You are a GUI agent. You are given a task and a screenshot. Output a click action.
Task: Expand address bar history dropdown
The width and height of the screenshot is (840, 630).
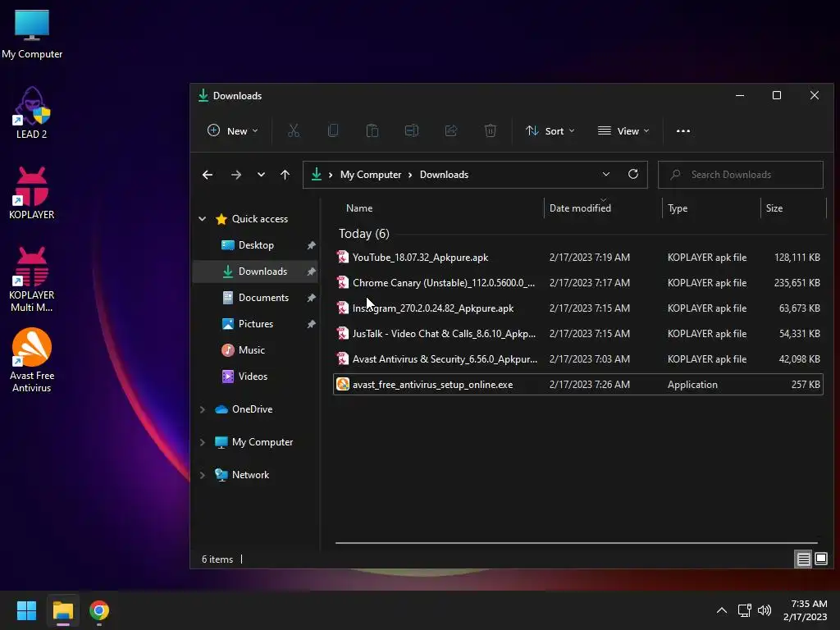[606, 174]
